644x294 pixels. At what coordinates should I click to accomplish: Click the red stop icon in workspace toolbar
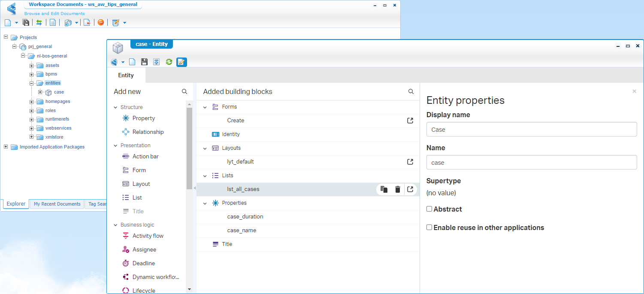(101, 22)
